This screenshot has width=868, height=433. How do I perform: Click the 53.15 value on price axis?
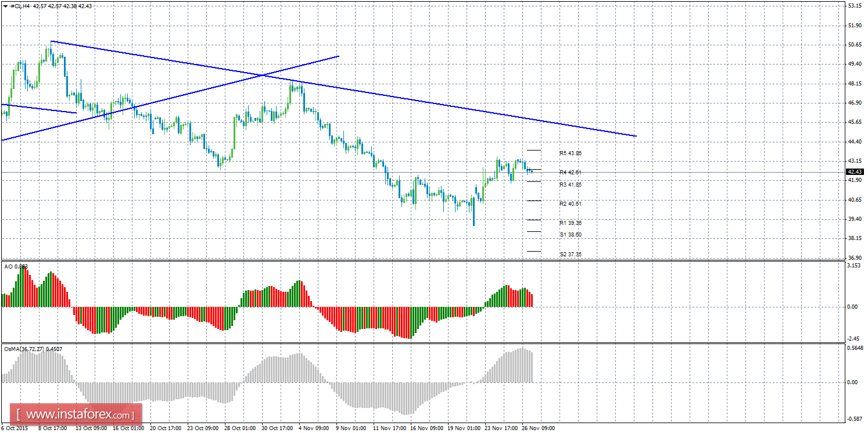[855, 6]
